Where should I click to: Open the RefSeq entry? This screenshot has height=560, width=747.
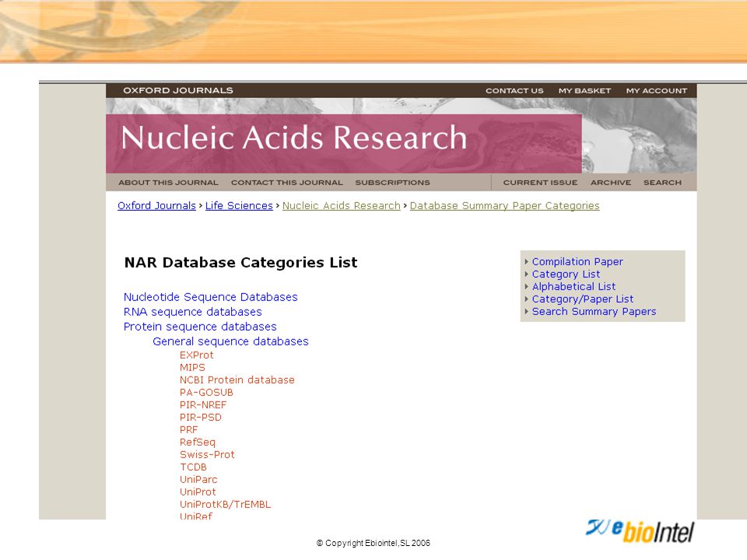click(x=198, y=443)
